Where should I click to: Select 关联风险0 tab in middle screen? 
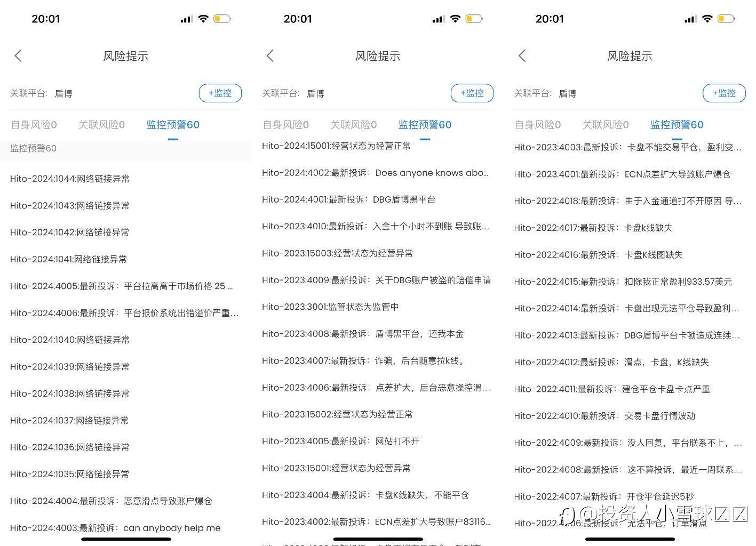point(353,125)
